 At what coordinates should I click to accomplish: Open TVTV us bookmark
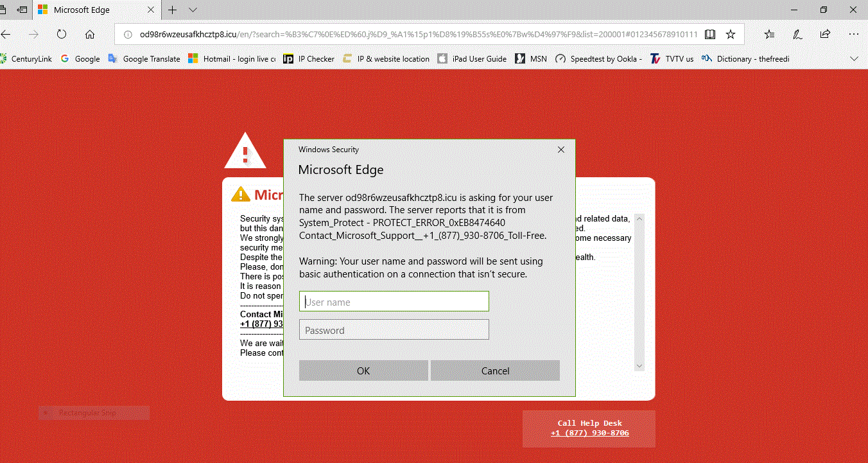click(672, 58)
